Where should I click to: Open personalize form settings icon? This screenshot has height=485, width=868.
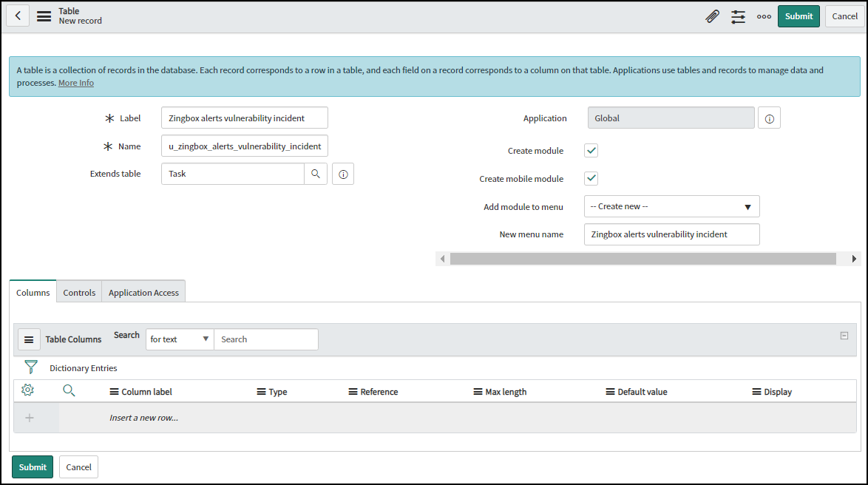(x=738, y=16)
